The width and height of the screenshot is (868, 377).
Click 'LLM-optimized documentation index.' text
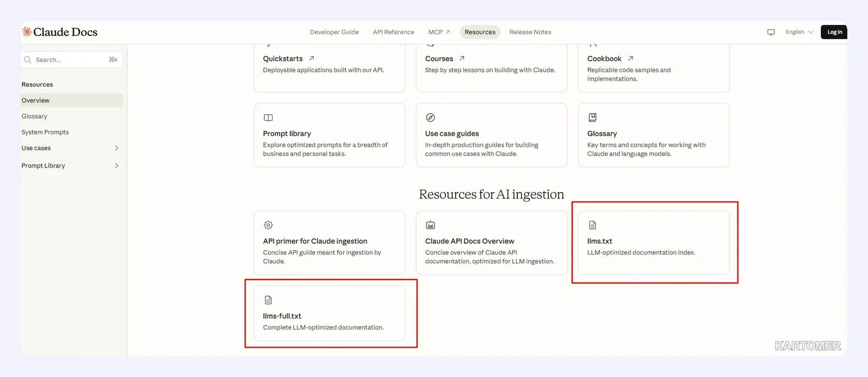click(641, 252)
